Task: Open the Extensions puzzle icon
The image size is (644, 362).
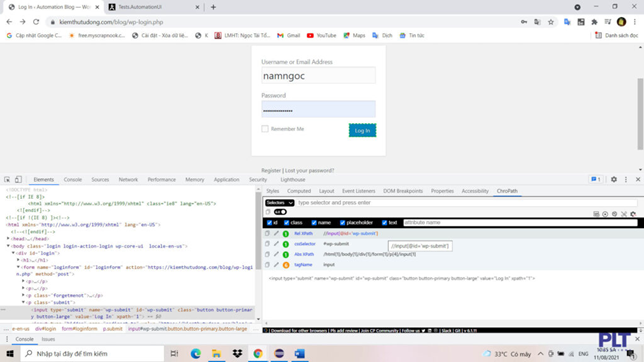Action: tap(594, 22)
